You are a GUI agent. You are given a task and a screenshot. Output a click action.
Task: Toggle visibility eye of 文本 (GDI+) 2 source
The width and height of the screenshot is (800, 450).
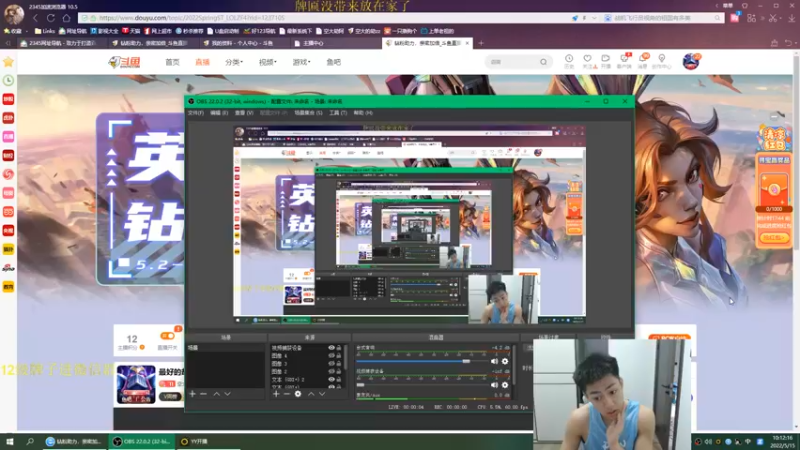coord(331,380)
